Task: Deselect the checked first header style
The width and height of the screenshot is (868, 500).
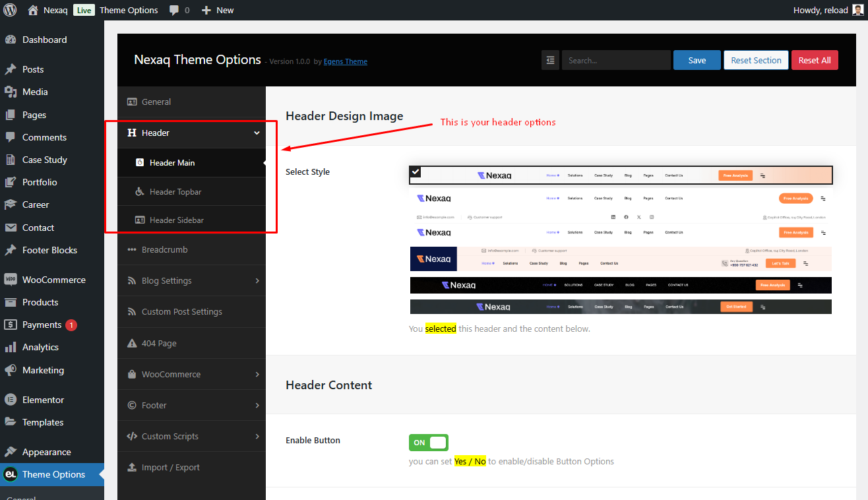Action: tap(621, 175)
